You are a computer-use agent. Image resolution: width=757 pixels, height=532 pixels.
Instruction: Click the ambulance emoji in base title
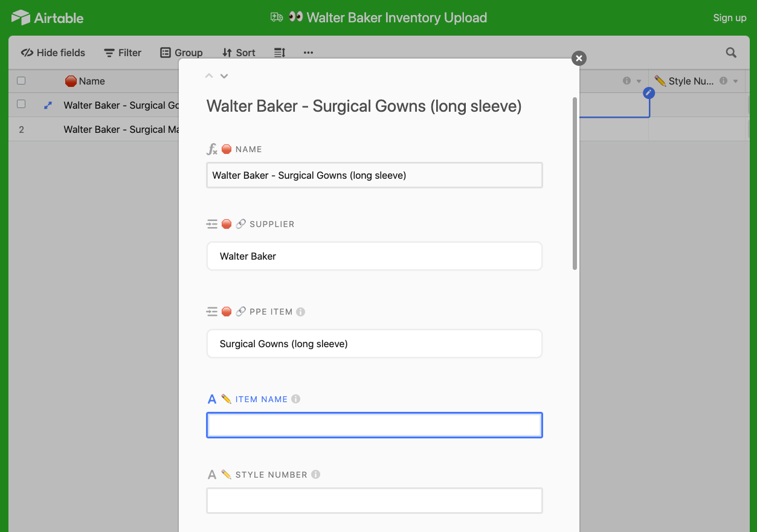click(277, 18)
